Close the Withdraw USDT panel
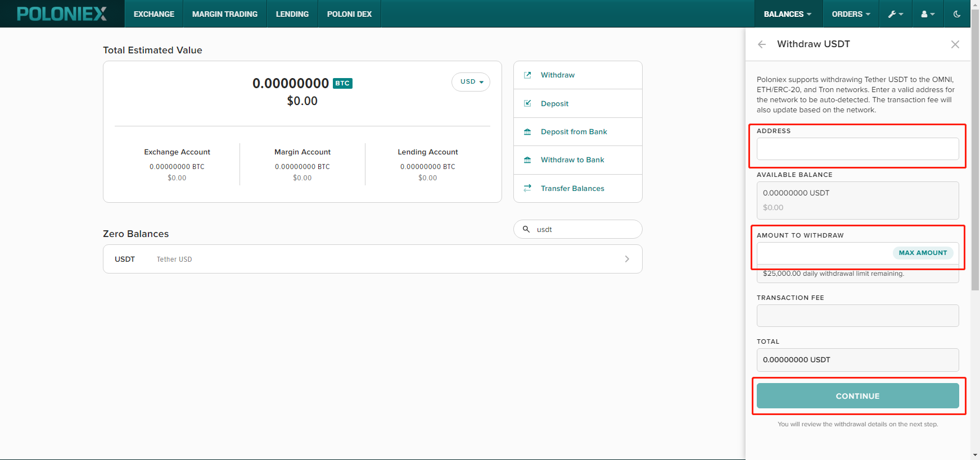Viewport: 980px width, 460px height. pos(955,44)
